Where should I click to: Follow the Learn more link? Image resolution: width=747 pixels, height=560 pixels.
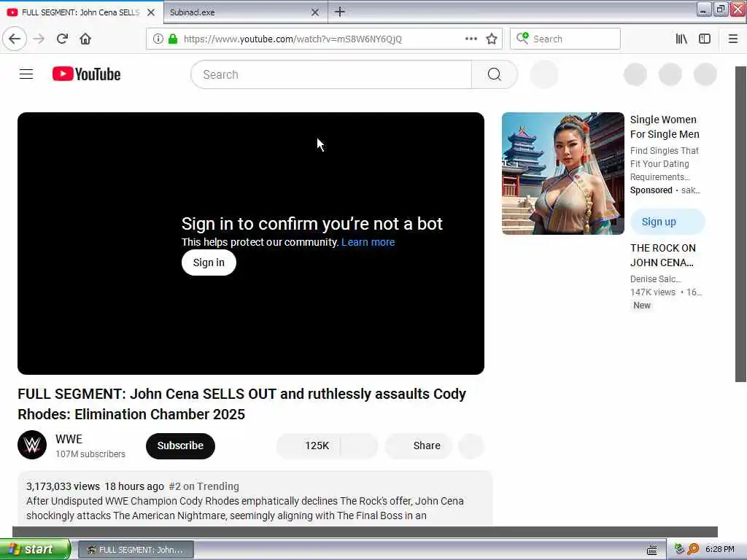tap(368, 242)
